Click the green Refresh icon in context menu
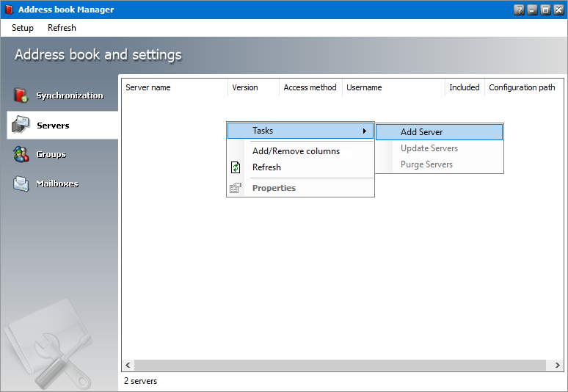This screenshot has width=568, height=392. coord(236,167)
